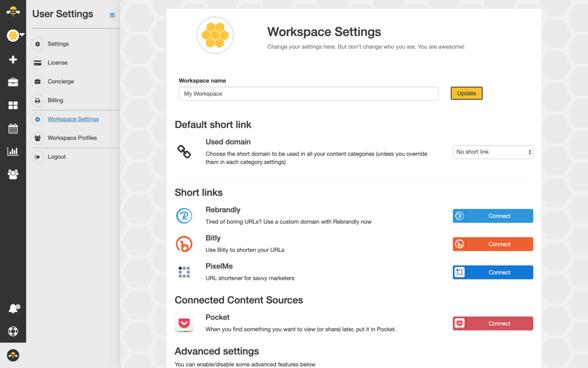Open the notifications bell icon

[x=14, y=309]
